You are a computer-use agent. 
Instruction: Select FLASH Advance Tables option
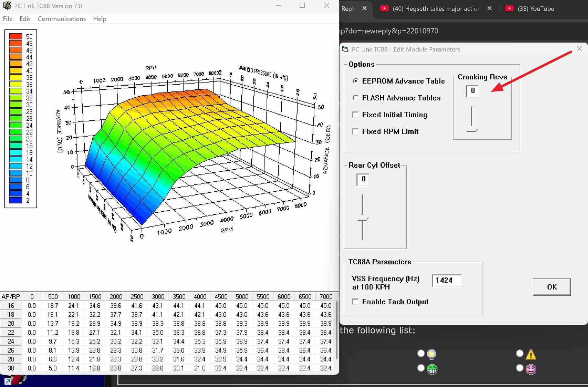click(x=355, y=98)
